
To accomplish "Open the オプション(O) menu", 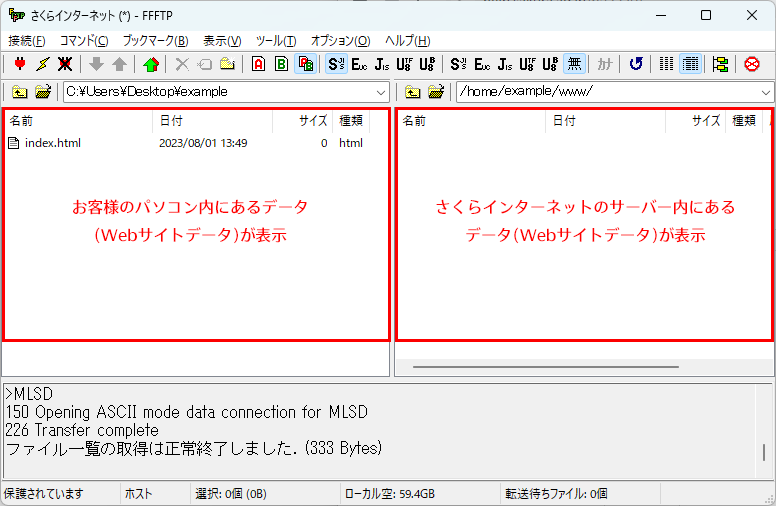I will click(340, 41).
